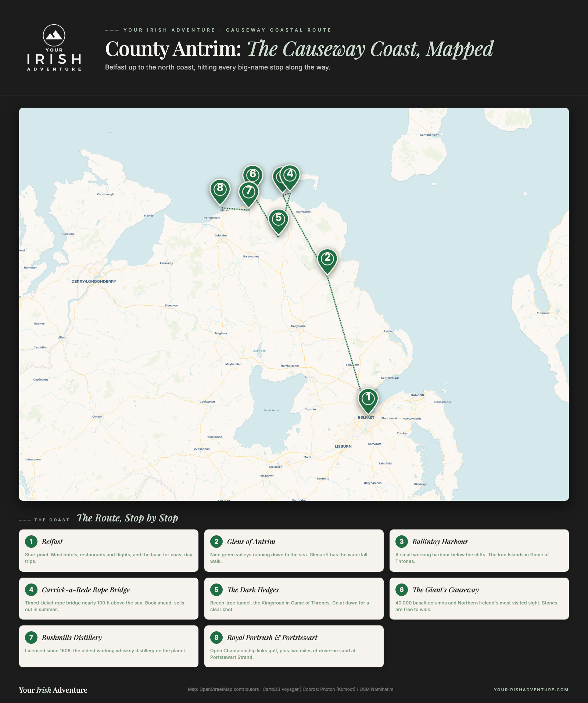Click the Ballycastle label on the map
588x703 pixels.
304,212
